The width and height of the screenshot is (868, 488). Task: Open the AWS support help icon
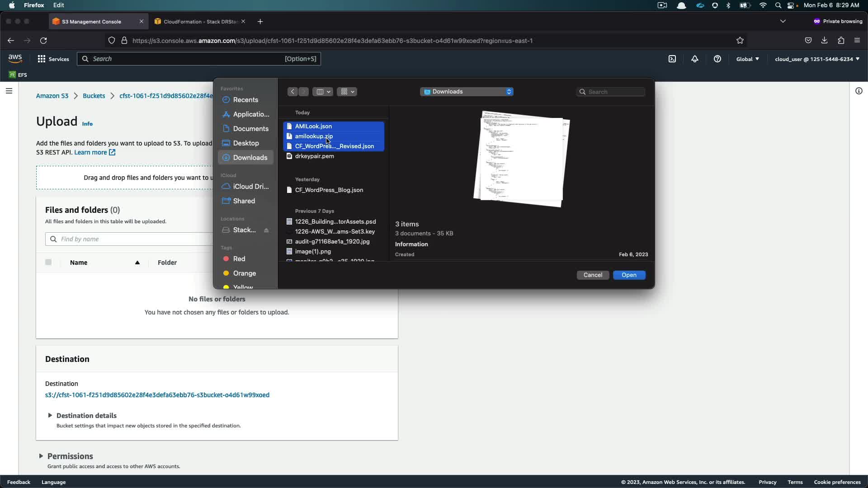tap(717, 59)
